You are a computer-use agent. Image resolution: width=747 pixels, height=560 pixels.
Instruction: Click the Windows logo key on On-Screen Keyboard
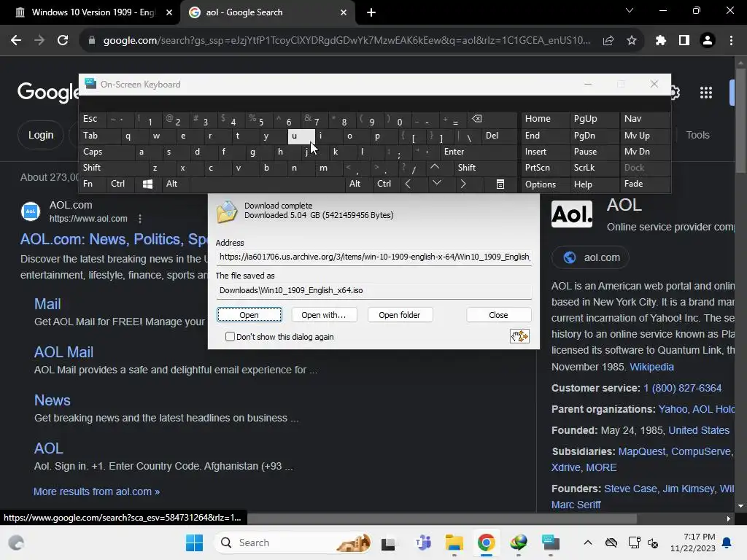pyautogui.click(x=147, y=184)
